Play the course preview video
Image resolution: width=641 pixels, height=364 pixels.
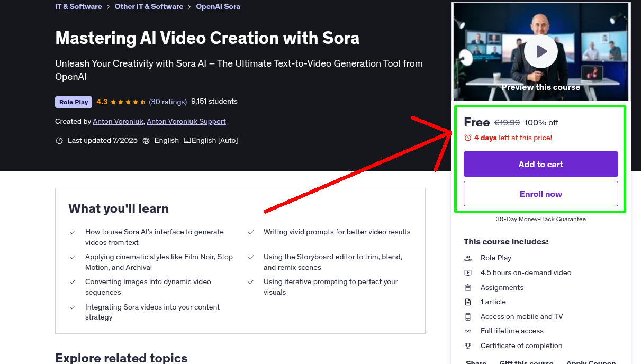[x=540, y=51]
